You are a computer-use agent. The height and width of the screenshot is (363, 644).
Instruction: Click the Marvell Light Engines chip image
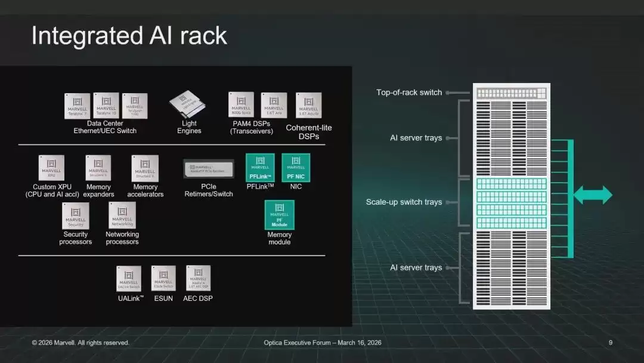(187, 104)
